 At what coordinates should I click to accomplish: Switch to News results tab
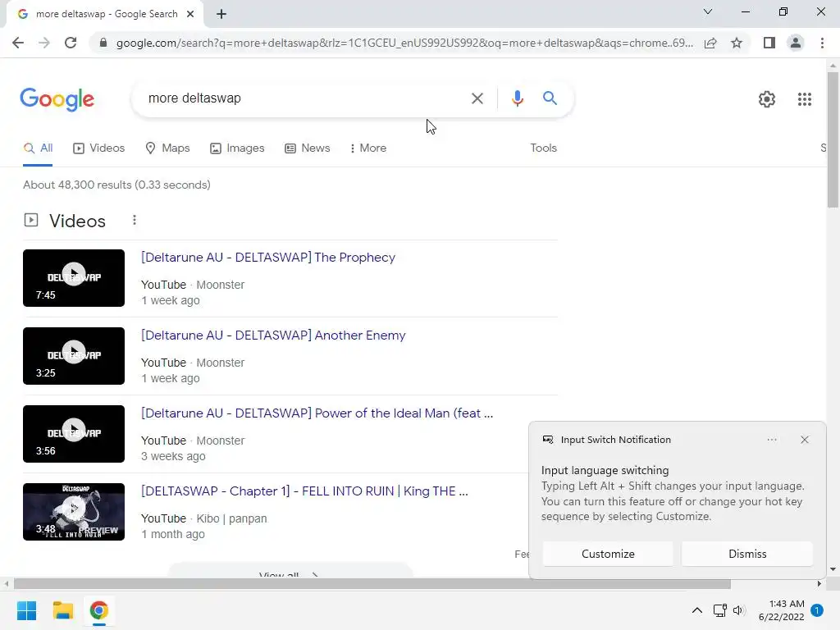[307, 148]
